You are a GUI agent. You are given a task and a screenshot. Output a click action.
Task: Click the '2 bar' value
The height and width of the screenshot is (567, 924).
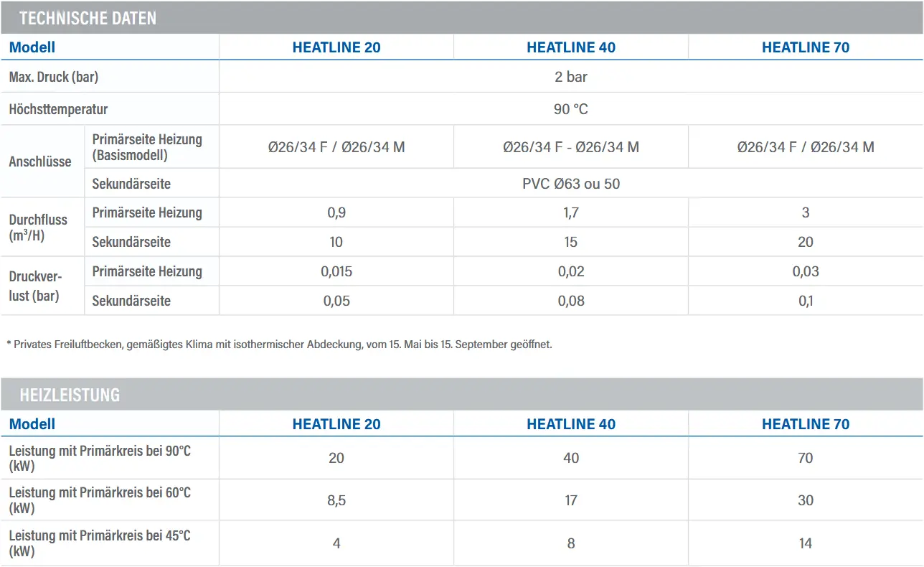coord(571,77)
